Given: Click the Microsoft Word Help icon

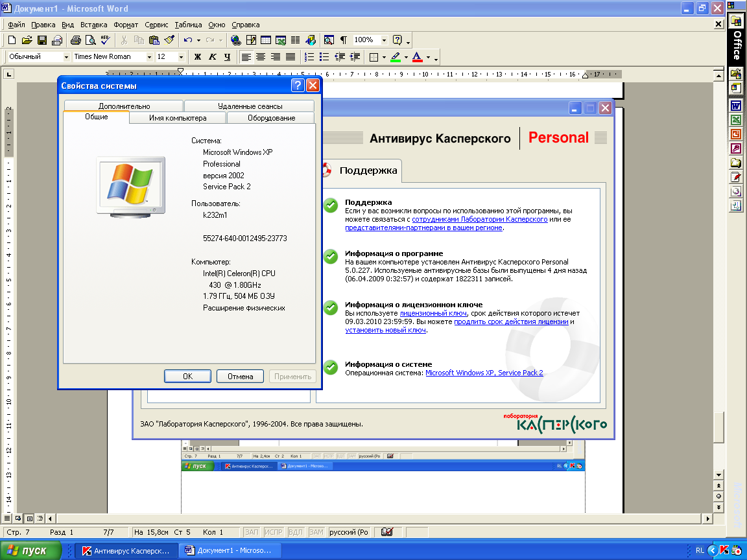Looking at the screenshot, I should pos(397,40).
